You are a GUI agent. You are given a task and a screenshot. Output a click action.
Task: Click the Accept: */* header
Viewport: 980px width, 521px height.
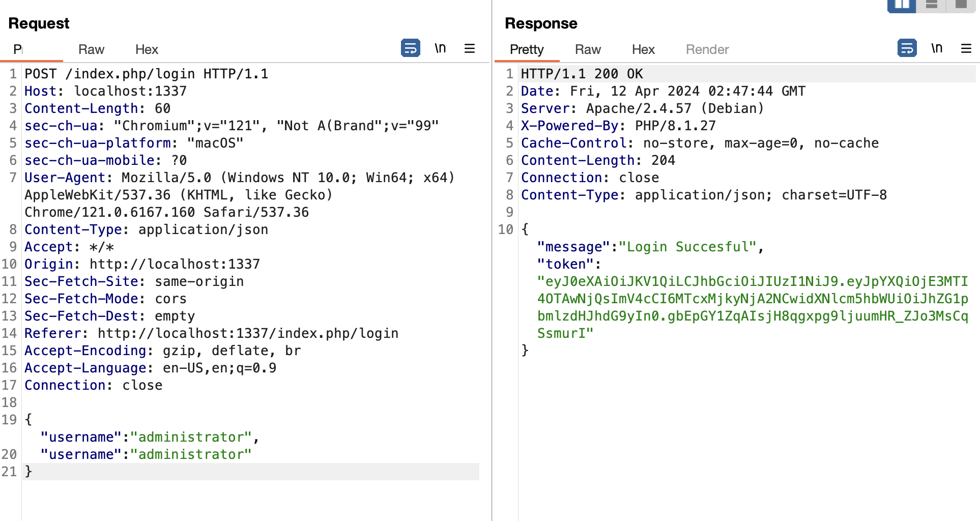(x=69, y=247)
